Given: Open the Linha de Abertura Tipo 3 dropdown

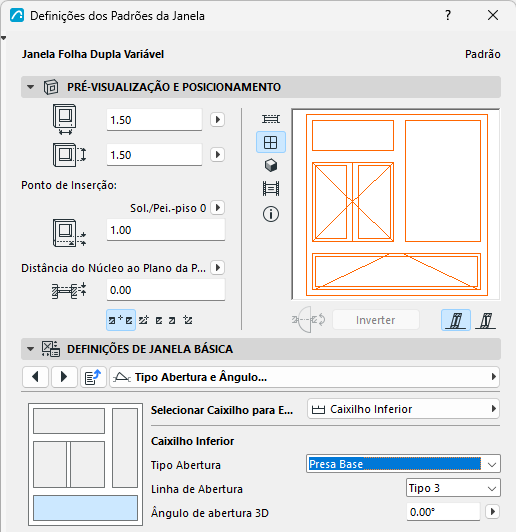Looking at the screenshot, I should [453, 488].
